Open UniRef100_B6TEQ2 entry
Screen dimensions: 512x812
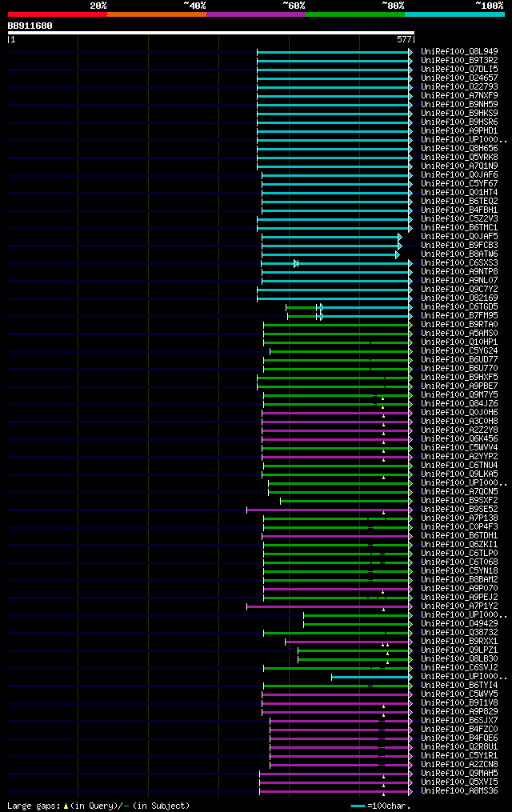[x=459, y=202]
